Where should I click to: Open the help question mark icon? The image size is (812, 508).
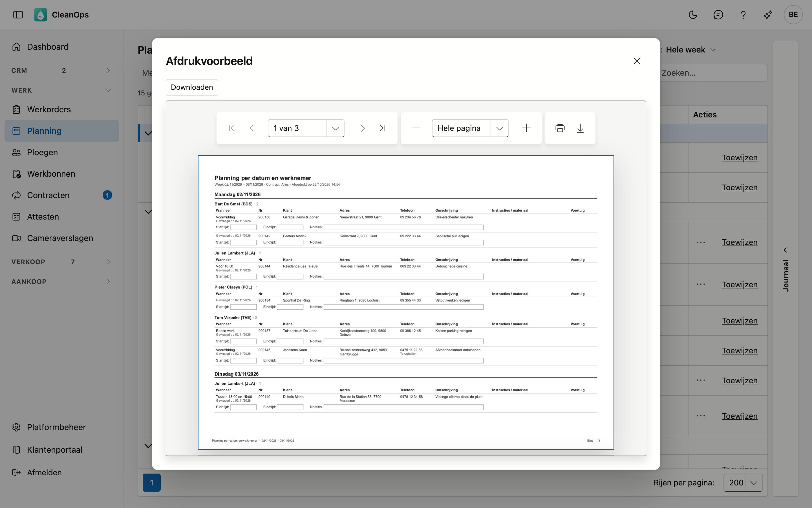(x=743, y=14)
